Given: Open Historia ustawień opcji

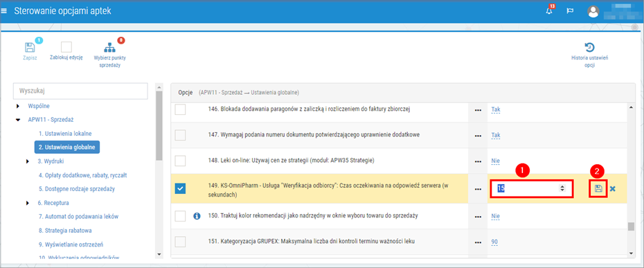Looking at the screenshot, I should 590,47.
